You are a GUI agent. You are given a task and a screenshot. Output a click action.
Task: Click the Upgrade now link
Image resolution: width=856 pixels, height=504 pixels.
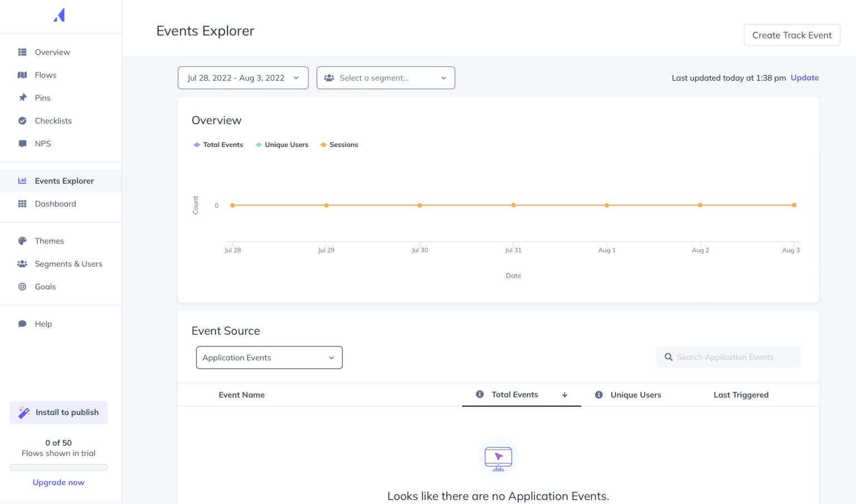pos(58,482)
